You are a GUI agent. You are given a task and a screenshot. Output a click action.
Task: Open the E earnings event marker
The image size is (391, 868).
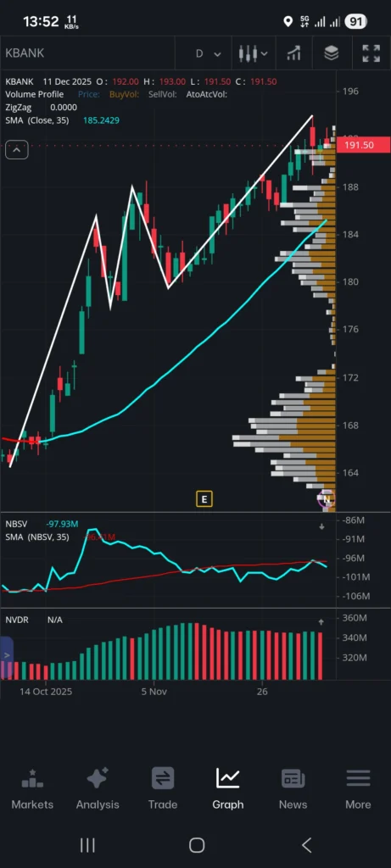(x=204, y=499)
